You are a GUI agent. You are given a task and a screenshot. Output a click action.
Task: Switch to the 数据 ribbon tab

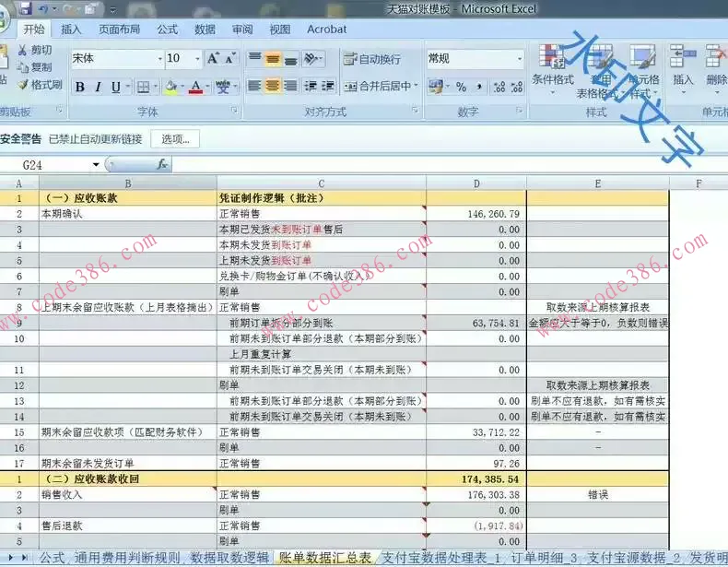click(205, 30)
